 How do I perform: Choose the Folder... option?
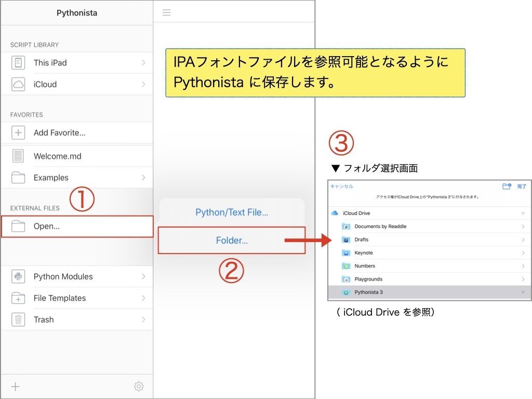click(231, 240)
